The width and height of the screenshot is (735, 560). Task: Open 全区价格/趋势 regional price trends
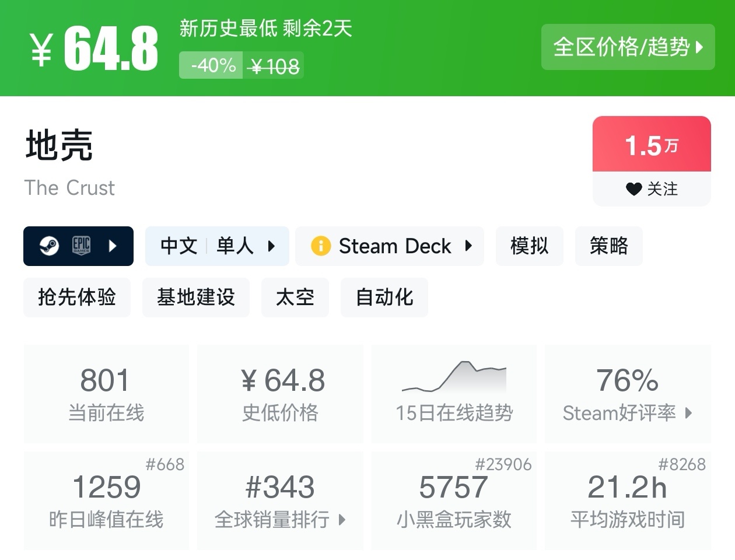628,47
